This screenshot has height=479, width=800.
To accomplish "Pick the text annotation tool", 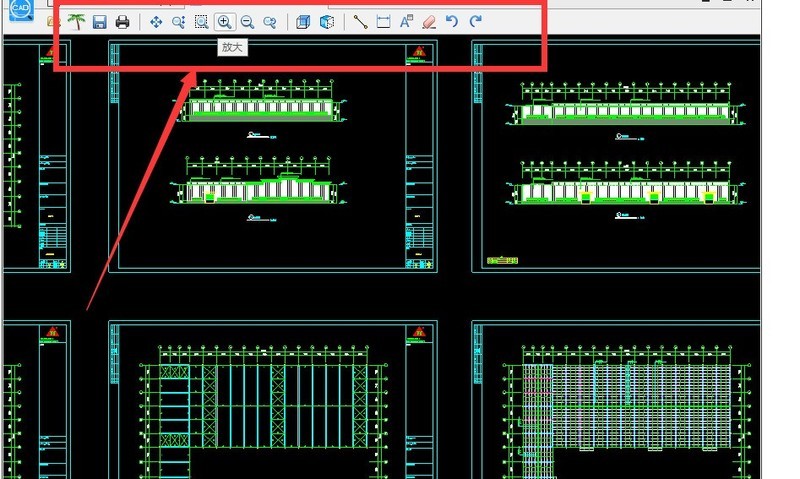I will (x=406, y=22).
